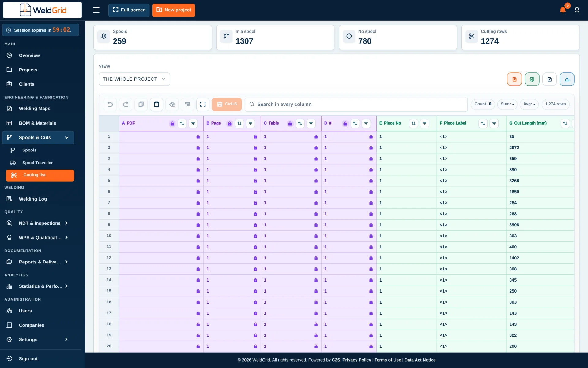Select Spool Traveller in sidebar
Image resolution: width=588 pixels, height=368 pixels.
pos(40,163)
